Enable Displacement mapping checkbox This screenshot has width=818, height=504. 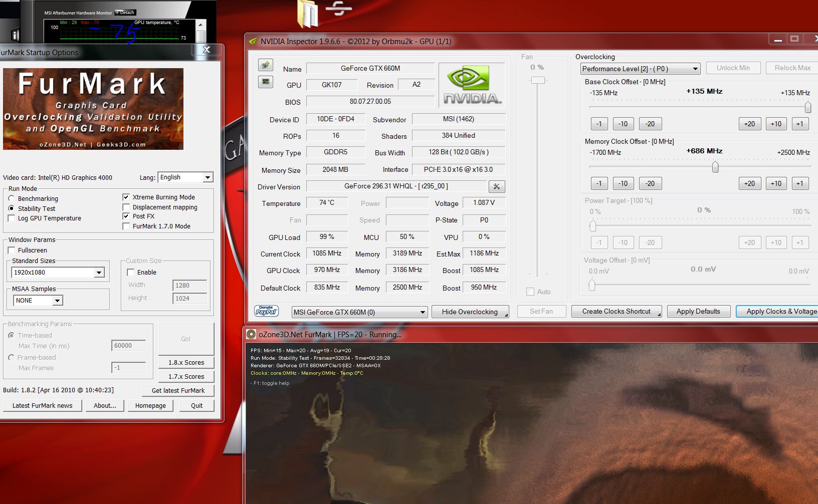[126, 207]
